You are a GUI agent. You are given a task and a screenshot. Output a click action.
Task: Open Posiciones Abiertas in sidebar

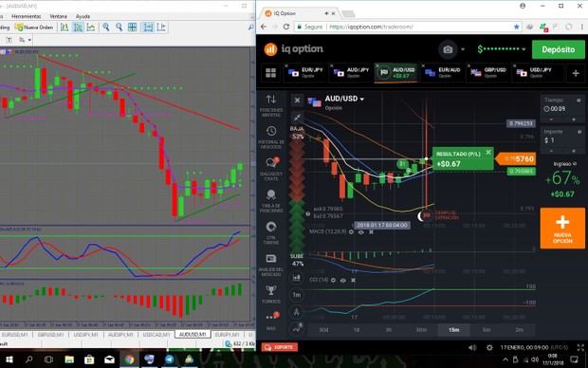pyautogui.click(x=271, y=106)
